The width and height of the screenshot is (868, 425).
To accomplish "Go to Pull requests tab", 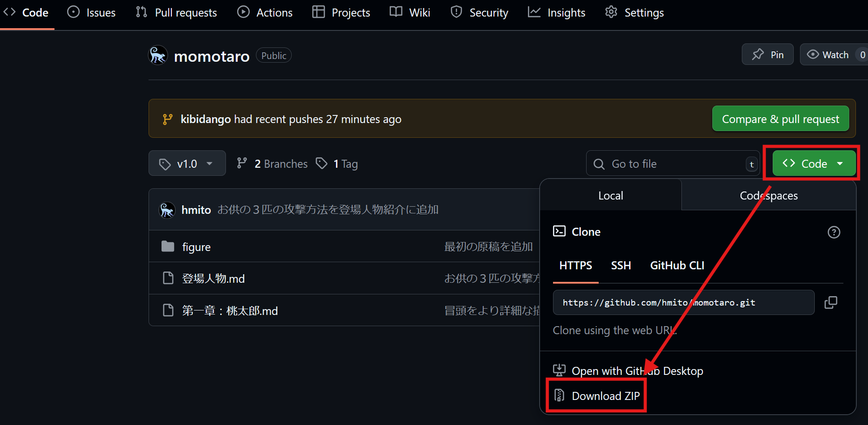I will pos(176,13).
